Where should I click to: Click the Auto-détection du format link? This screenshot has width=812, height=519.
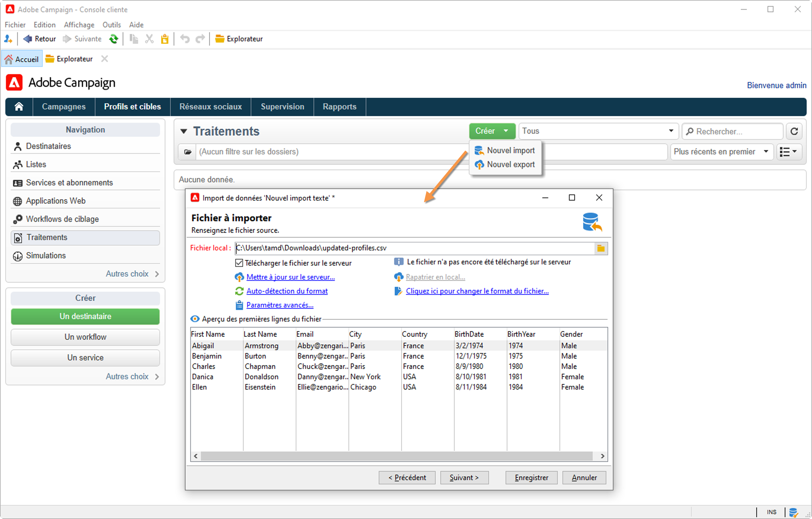(x=287, y=291)
